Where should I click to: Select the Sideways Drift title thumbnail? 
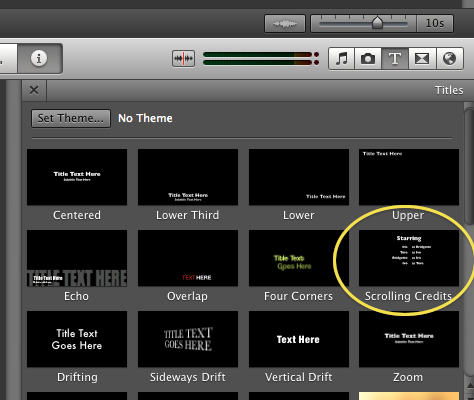(x=188, y=339)
